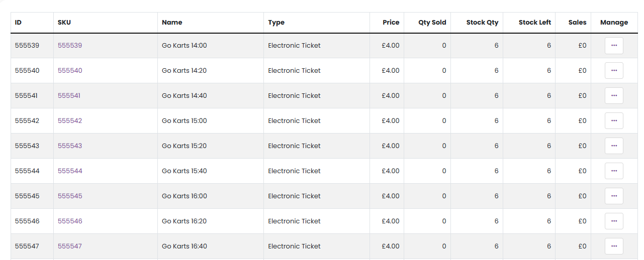Select the ID column header
The image size is (644, 260).
pos(18,23)
